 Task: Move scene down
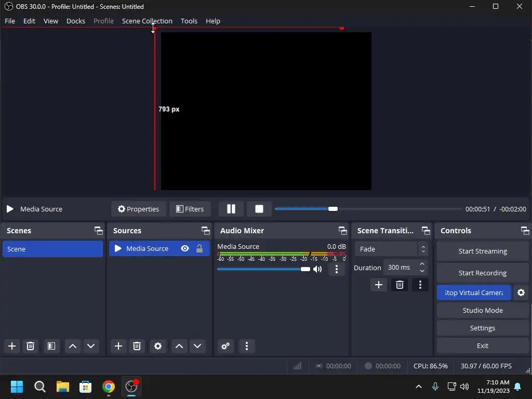click(x=91, y=347)
